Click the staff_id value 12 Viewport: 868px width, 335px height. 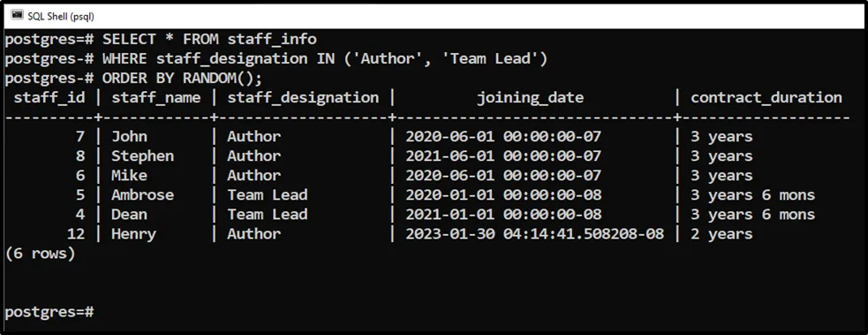click(76, 234)
